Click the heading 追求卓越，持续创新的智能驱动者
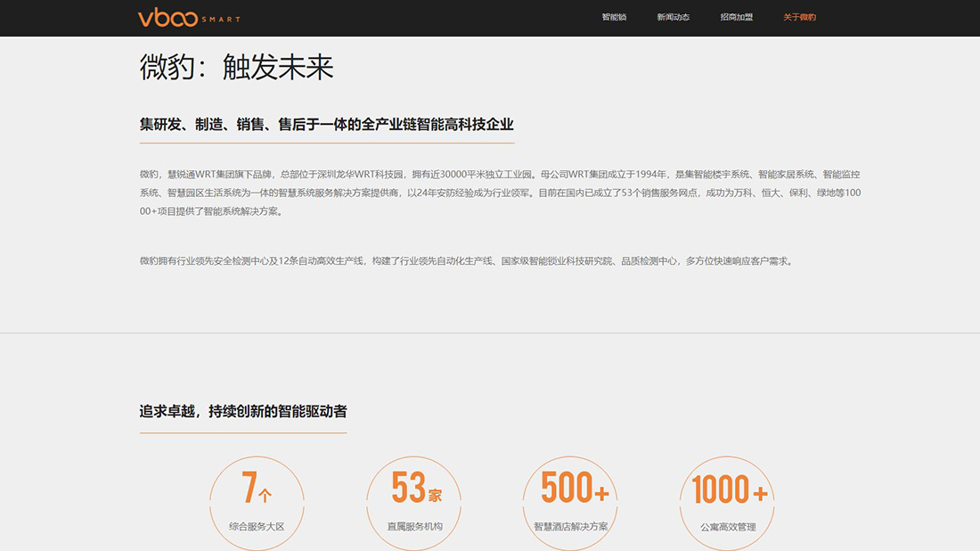 coord(243,412)
